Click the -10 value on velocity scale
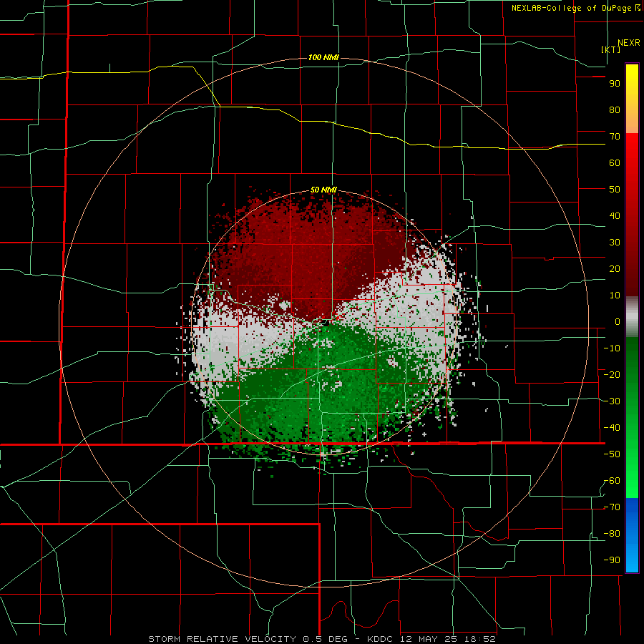 [612, 348]
